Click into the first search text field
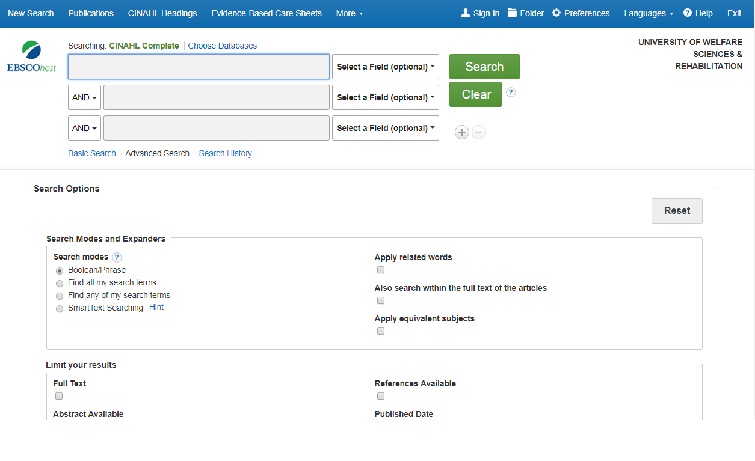Screen dimensions: 755x461 point(198,67)
